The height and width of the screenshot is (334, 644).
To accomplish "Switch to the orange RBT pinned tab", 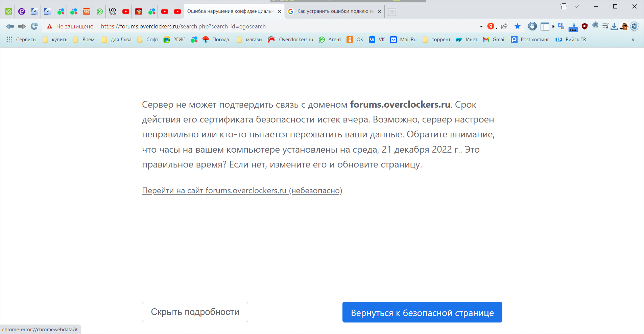I will [x=87, y=12].
